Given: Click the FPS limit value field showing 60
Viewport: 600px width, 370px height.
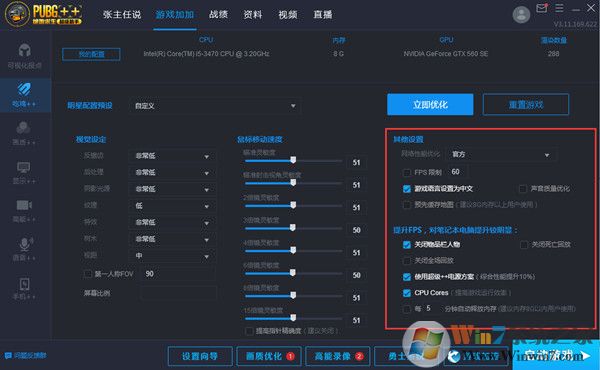Looking at the screenshot, I should click(457, 172).
